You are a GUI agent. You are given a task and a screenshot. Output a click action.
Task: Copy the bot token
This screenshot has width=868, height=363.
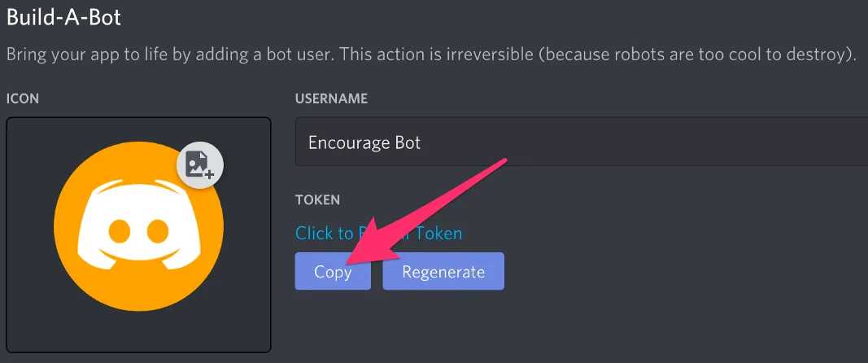pyautogui.click(x=333, y=272)
